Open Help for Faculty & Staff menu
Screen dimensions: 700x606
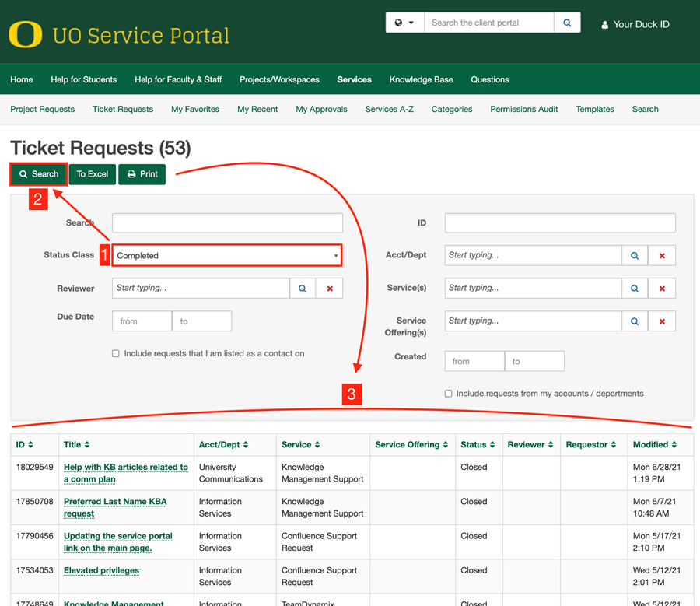point(178,79)
